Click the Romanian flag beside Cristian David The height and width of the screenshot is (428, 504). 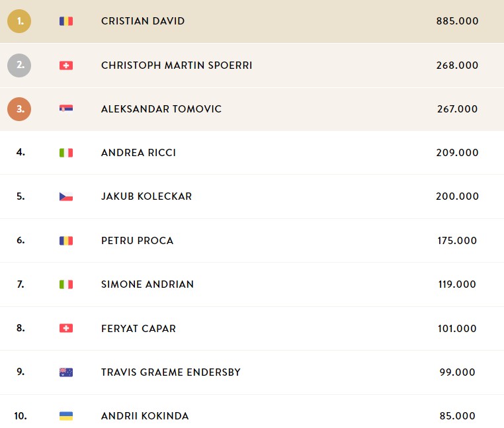66,21
